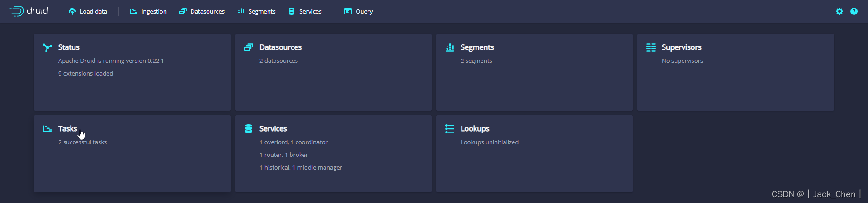Click the Services database icon in navbar

point(292,11)
